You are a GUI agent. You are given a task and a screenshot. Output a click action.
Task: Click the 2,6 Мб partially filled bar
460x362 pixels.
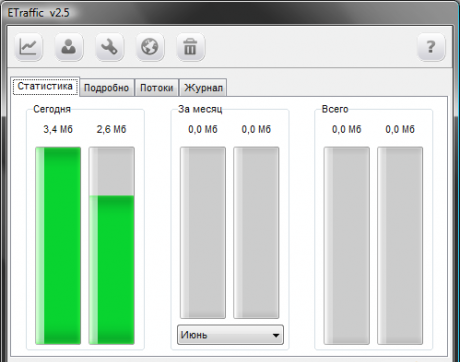tap(112, 246)
